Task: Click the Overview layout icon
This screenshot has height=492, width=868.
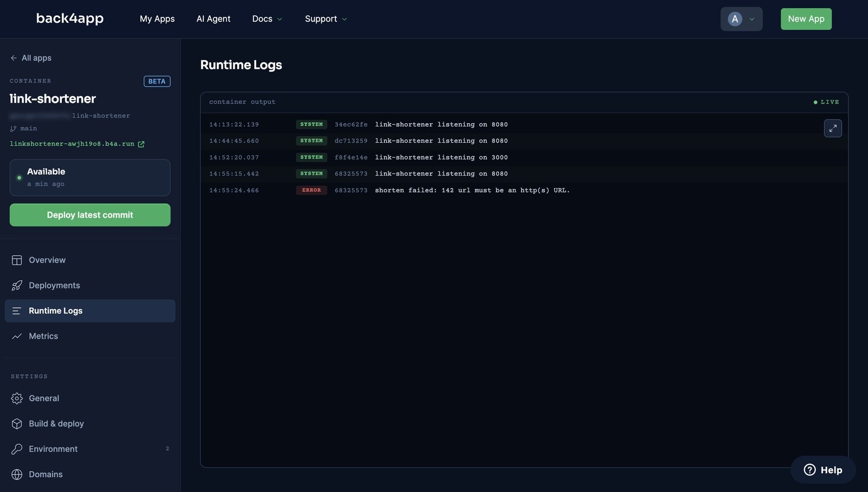Action: (17, 260)
